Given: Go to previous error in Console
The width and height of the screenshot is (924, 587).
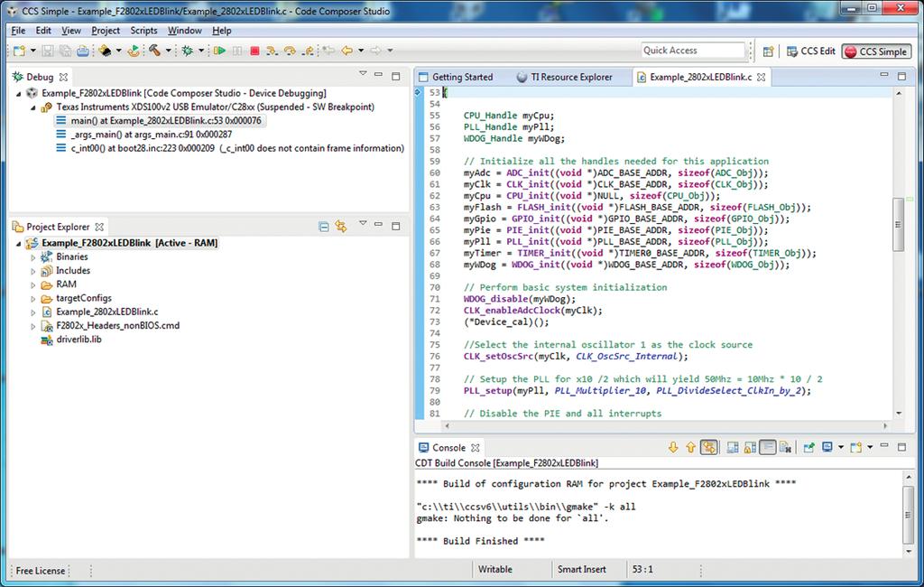Looking at the screenshot, I should [x=690, y=448].
